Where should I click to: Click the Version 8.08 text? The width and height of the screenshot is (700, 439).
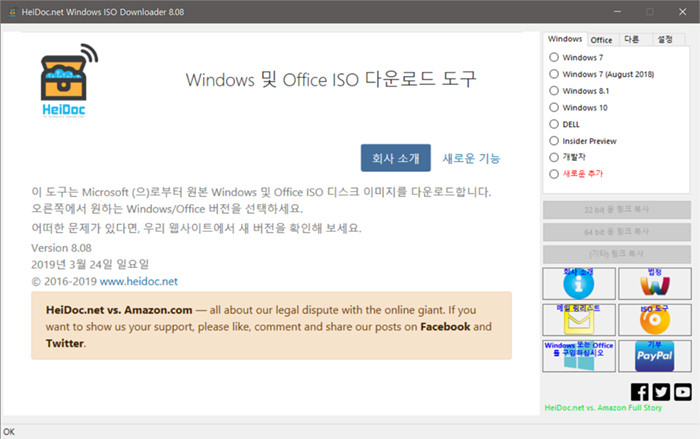[x=61, y=248]
